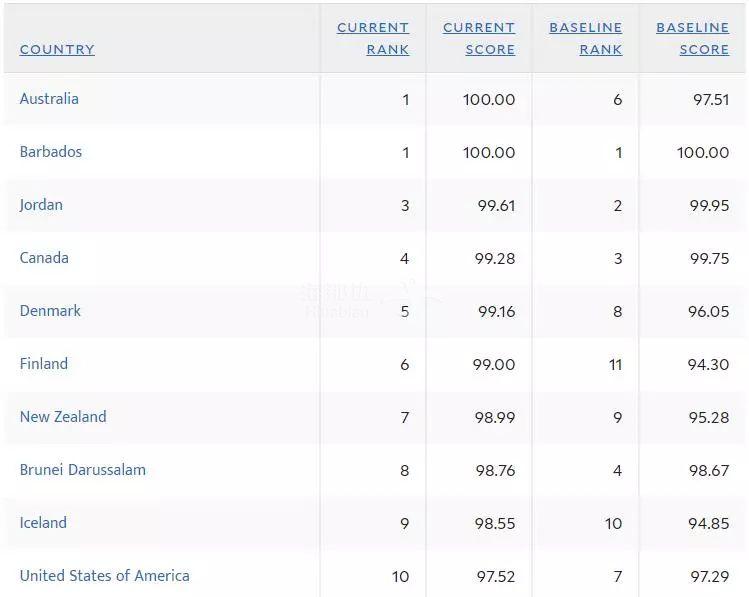Sort table by Country column header
Screen dimensions: 749x597
(x=57, y=49)
